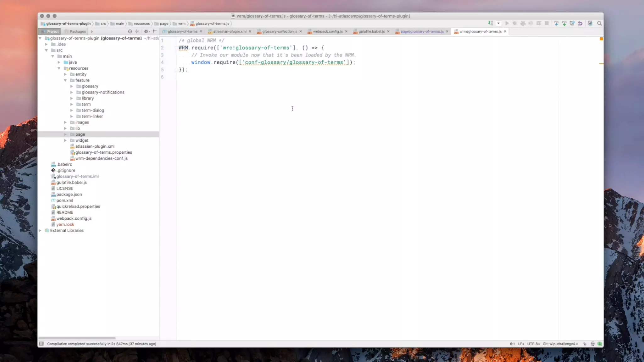Click the hide Project panel icon
Image resolution: width=644 pixels, height=362 pixels.
[154, 31]
